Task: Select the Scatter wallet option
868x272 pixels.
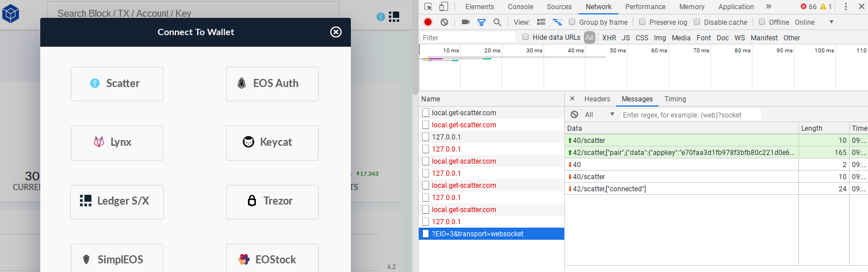Action: click(x=117, y=84)
